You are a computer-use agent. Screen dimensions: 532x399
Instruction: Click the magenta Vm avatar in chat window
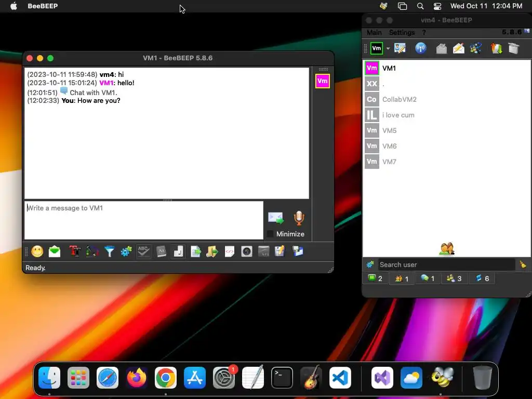(322, 81)
